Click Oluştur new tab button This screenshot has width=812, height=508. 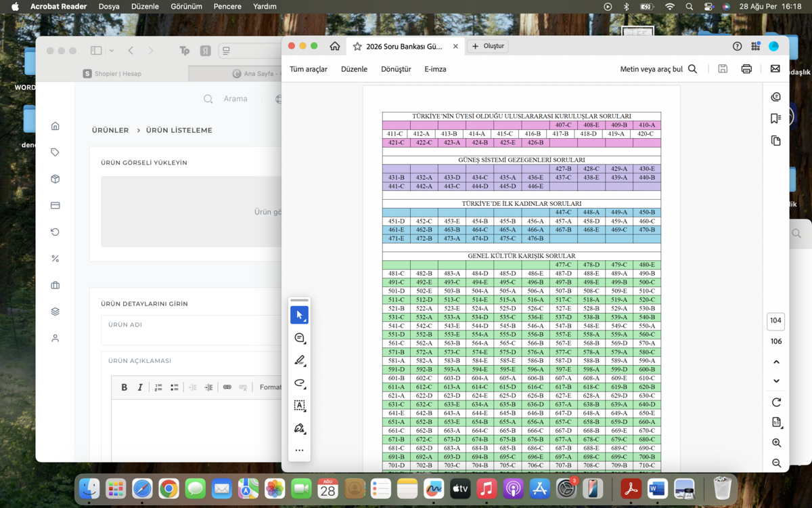click(488, 46)
